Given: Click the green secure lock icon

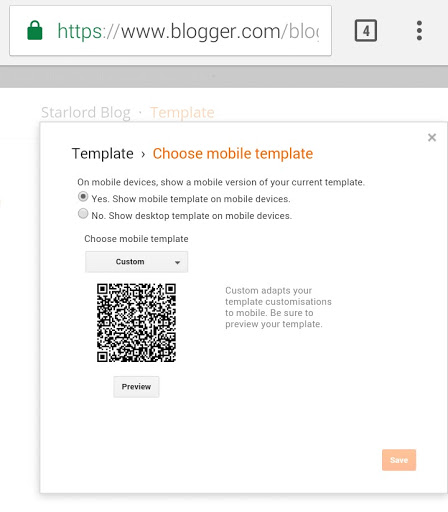Looking at the screenshot, I should [35, 30].
